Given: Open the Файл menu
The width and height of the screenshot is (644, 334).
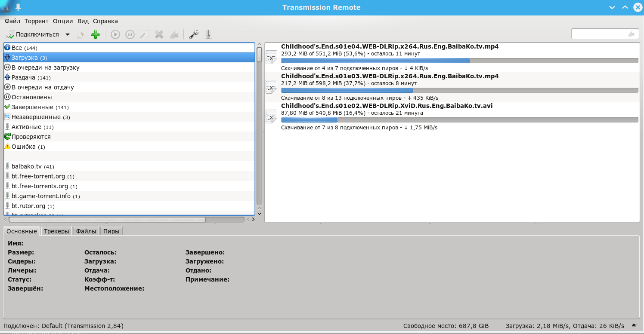Looking at the screenshot, I should [12, 21].
